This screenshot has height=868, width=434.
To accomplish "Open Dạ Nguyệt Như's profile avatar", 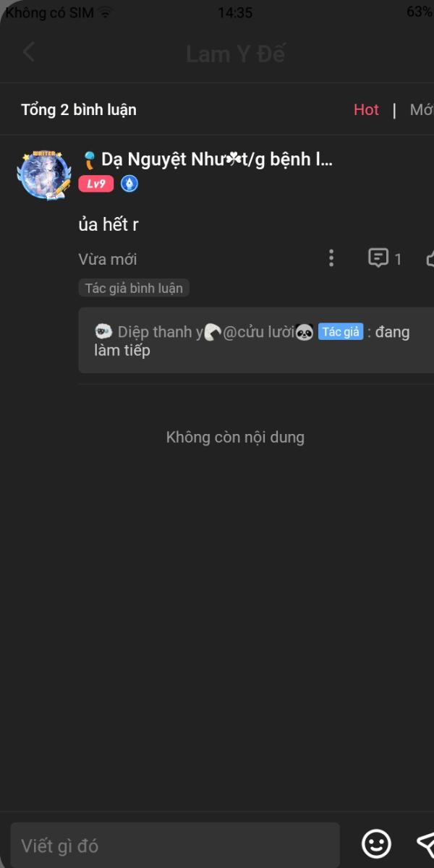I will pyautogui.click(x=44, y=175).
